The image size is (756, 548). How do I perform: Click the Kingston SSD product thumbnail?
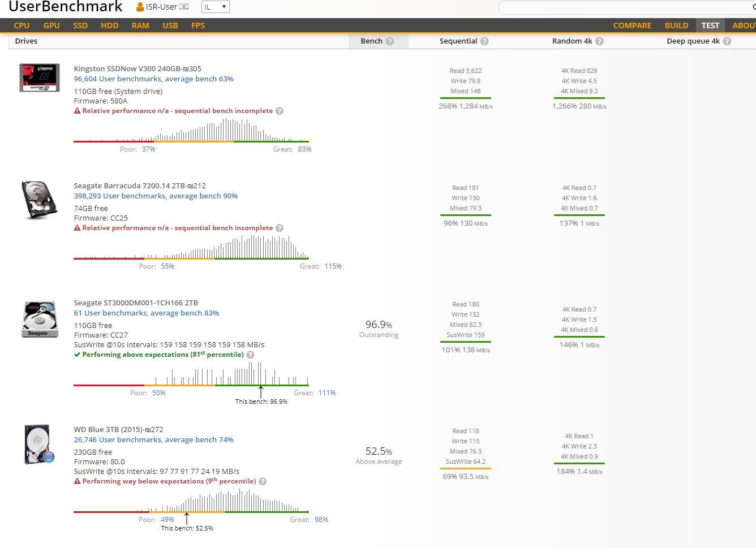40,77
